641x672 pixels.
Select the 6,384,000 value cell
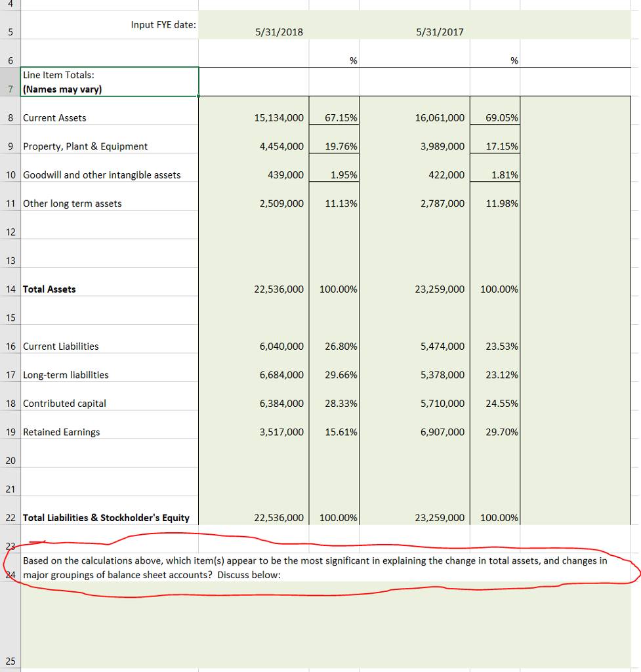click(x=254, y=396)
